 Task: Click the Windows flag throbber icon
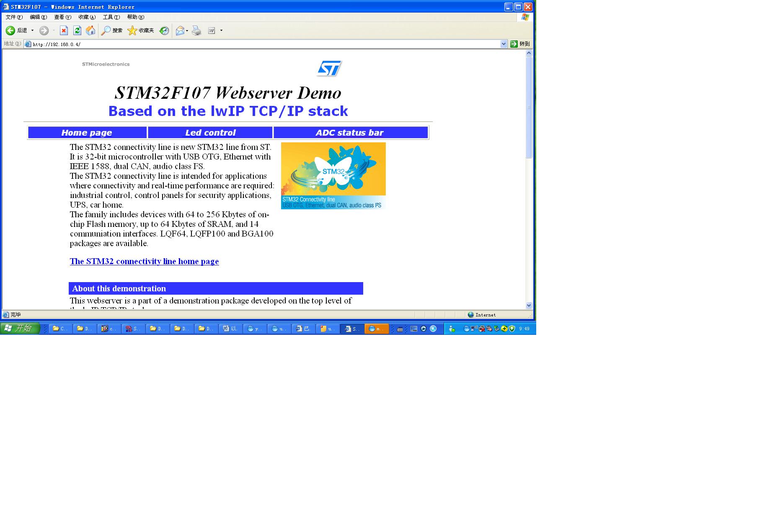pyautogui.click(x=525, y=17)
